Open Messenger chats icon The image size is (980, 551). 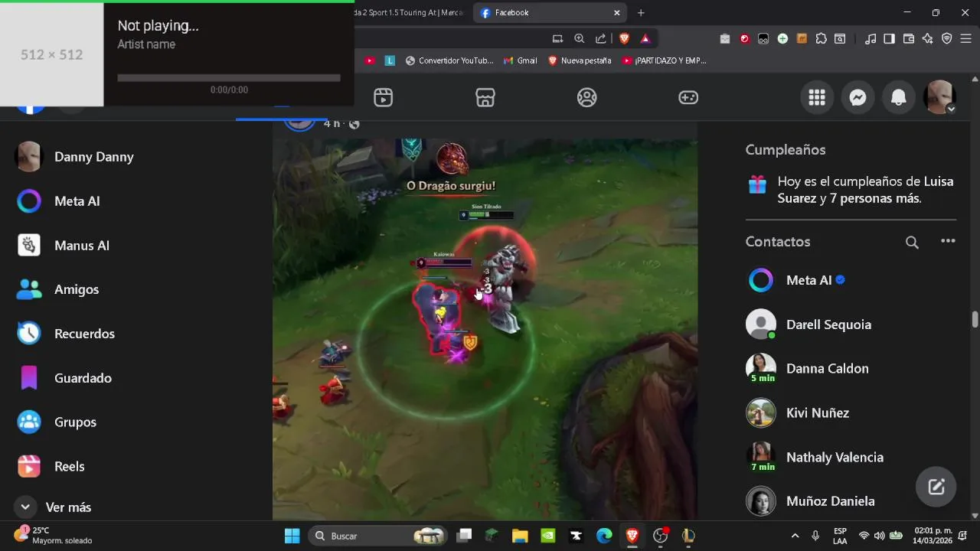858,98
